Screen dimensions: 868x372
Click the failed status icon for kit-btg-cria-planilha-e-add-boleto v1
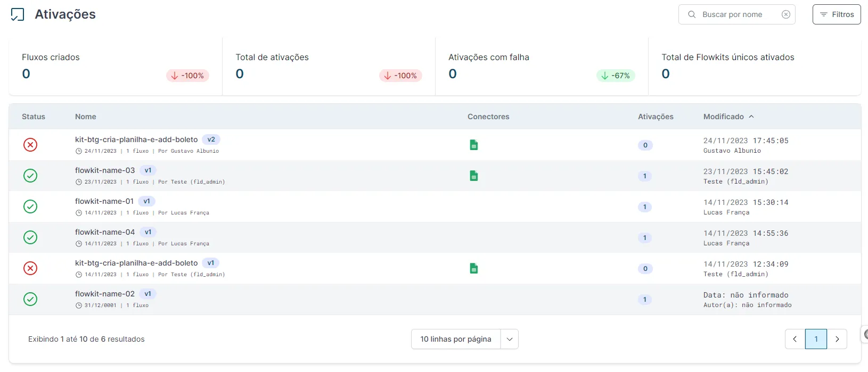[30, 268]
